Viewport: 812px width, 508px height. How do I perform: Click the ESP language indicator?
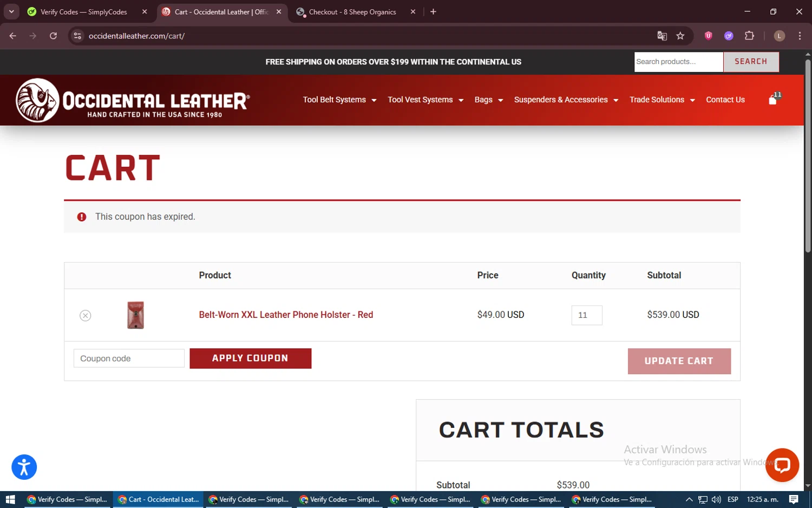click(x=733, y=499)
